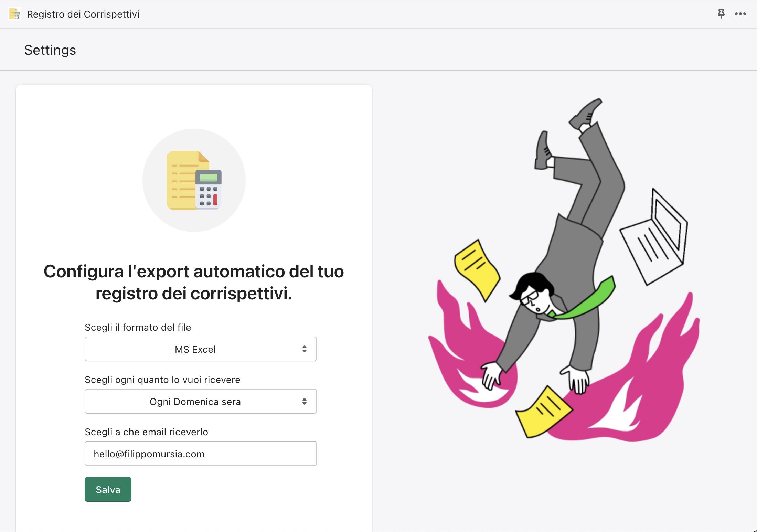Click the 'Scegli a che email riceverlo' label
Screen dimensions: 757x532
click(146, 432)
